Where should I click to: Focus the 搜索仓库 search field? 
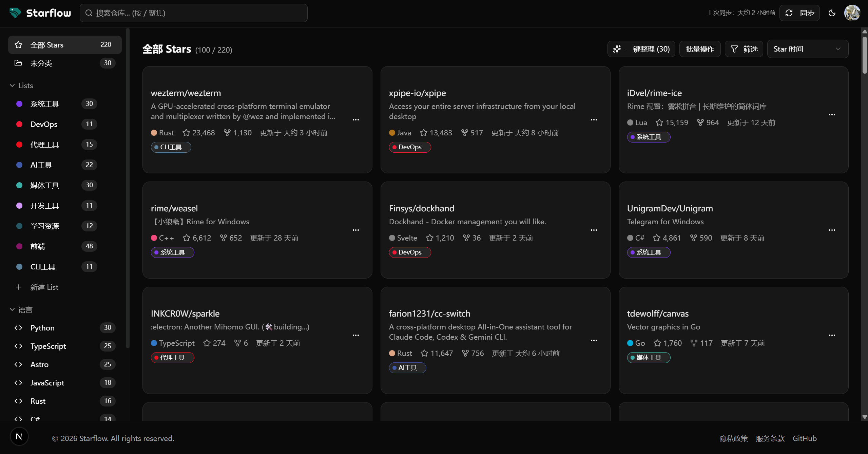point(193,13)
